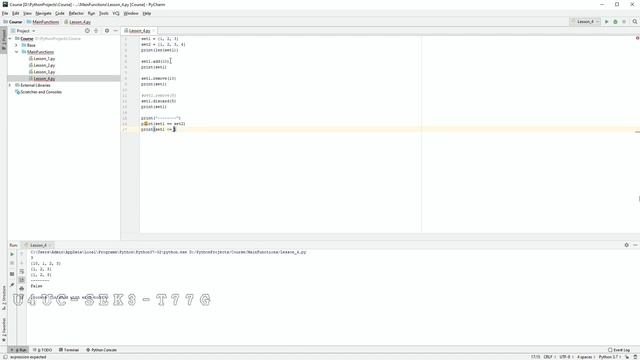Collapse the MainFunctions folder
Image resolution: width=640 pixels, height=360 pixels.
pyautogui.click(x=16, y=52)
